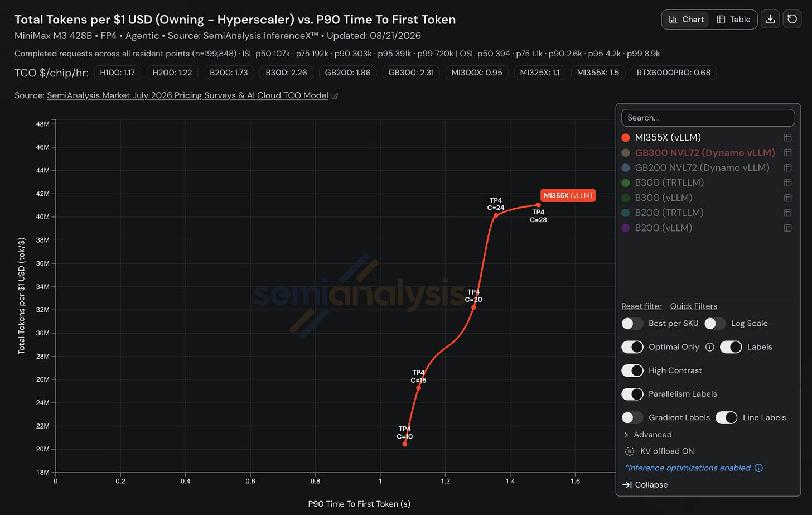This screenshot has width=812, height=515.
Task: Open table icon for MI355X (vLLM) row
Action: click(x=788, y=137)
